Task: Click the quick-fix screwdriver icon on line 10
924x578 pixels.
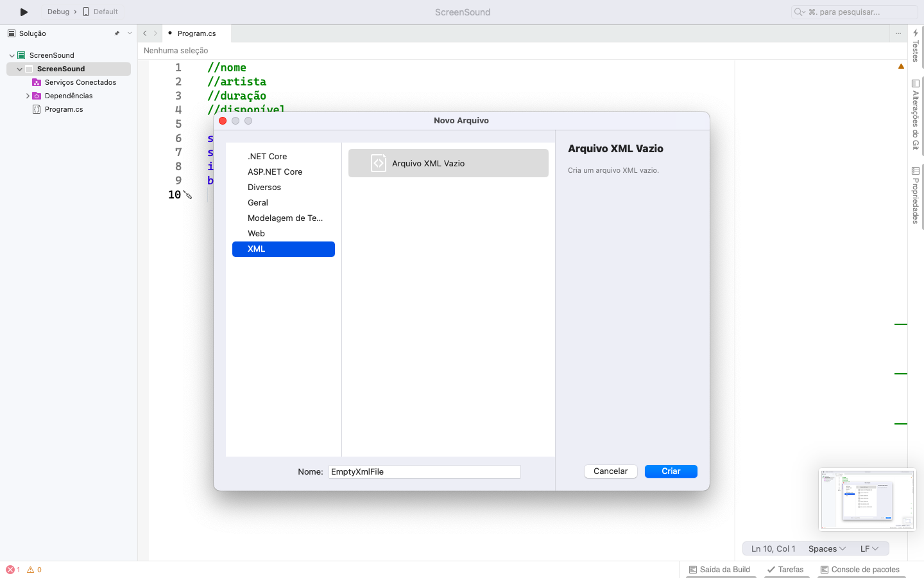Action: click(188, 195)
